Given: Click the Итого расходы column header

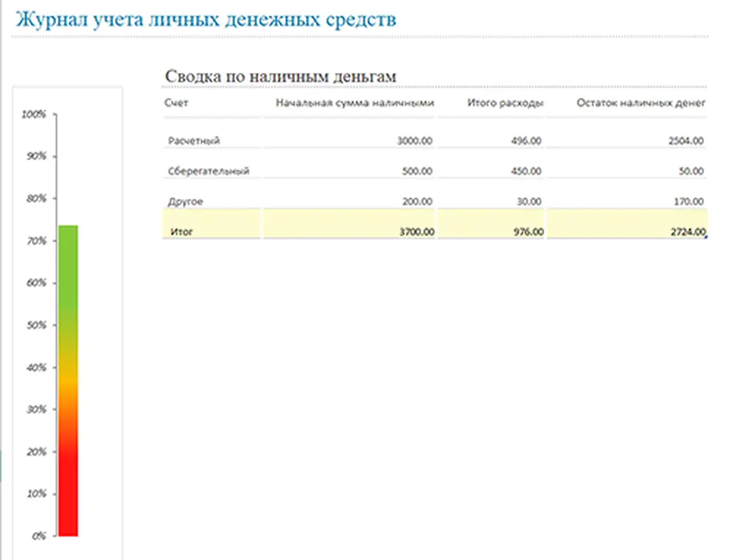Looking at the screenshot, I should [505, 103].
